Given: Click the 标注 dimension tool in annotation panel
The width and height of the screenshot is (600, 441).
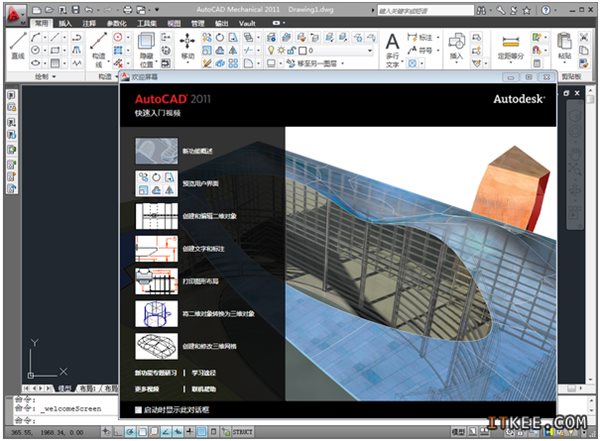Looking at the screenshot, I should tap(420, 37).
